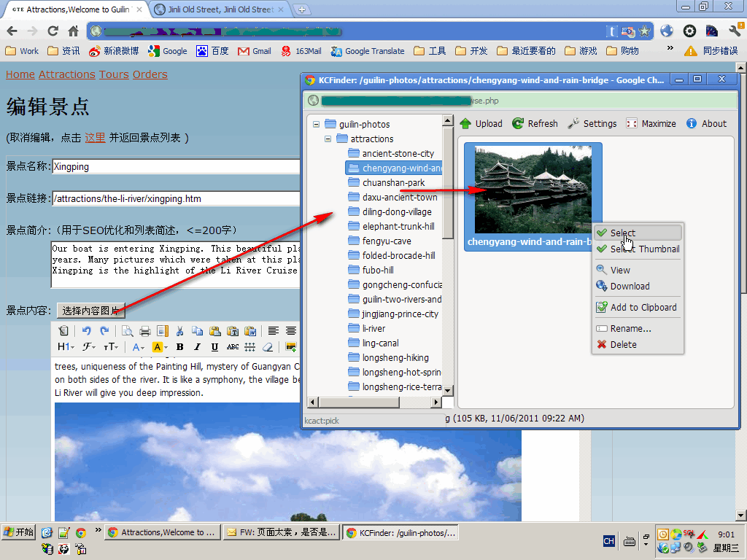Click the 选择内容图片 button
Image resolution: width=747 pixels, height=560 pixels.
(x=91, y=311)
